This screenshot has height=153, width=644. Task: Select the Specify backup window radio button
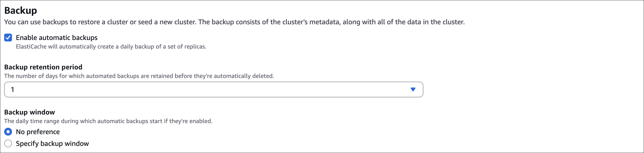pos(8,143)
